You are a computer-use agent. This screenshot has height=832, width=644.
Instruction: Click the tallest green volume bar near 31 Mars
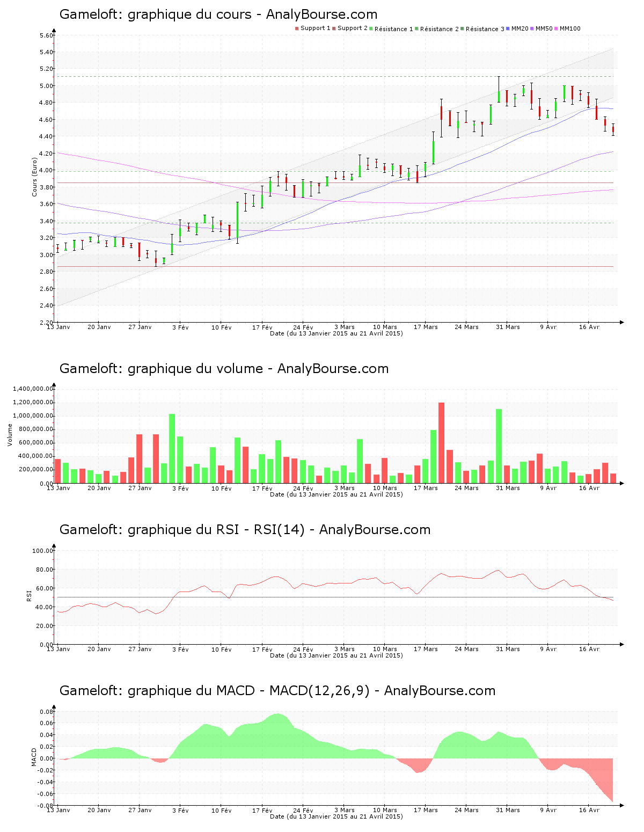tap(499, 446)
